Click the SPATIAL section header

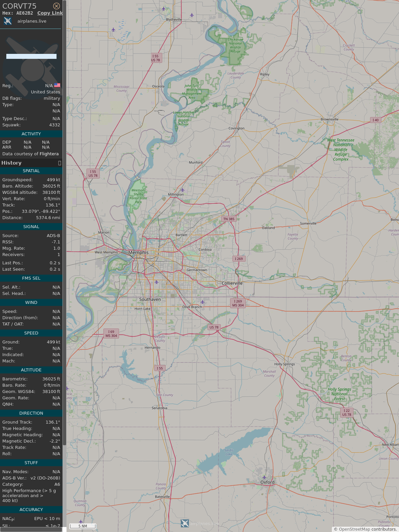tap(31, 171)
